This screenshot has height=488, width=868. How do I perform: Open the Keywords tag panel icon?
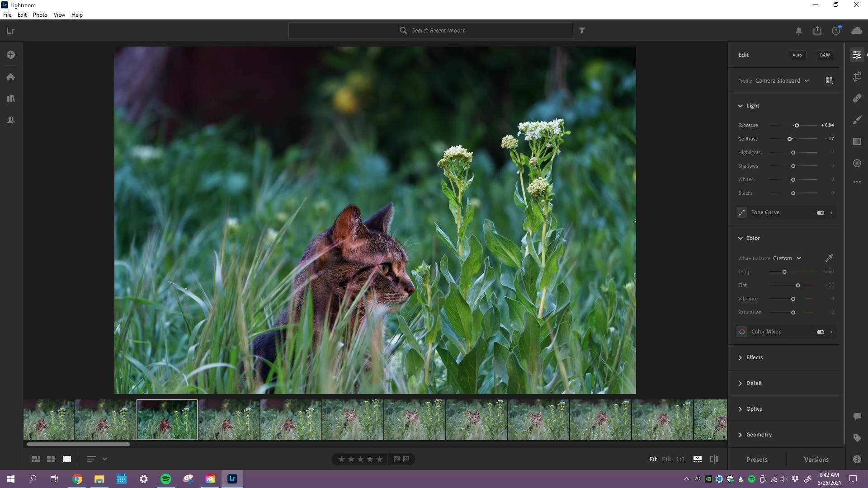point(857,438)
